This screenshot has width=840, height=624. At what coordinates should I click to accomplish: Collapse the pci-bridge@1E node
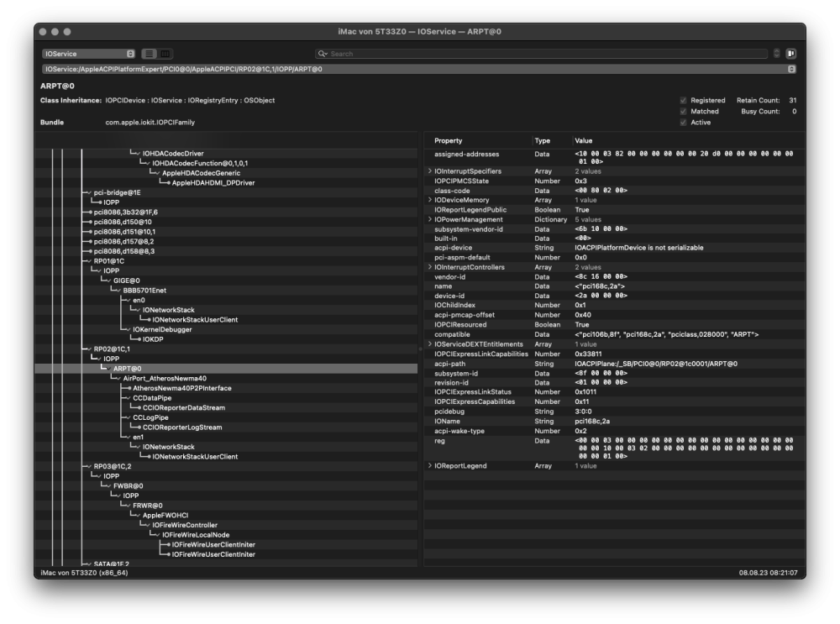(89, 193)
